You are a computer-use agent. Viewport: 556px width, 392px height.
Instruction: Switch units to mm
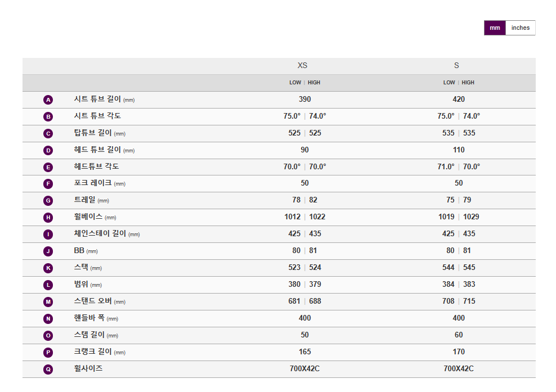(x=495, y=28)
